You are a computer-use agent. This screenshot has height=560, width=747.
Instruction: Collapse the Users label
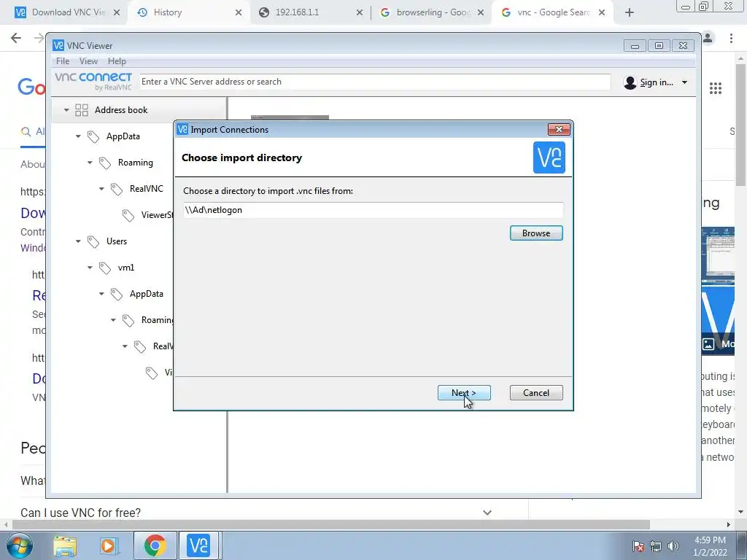[78, 241]
